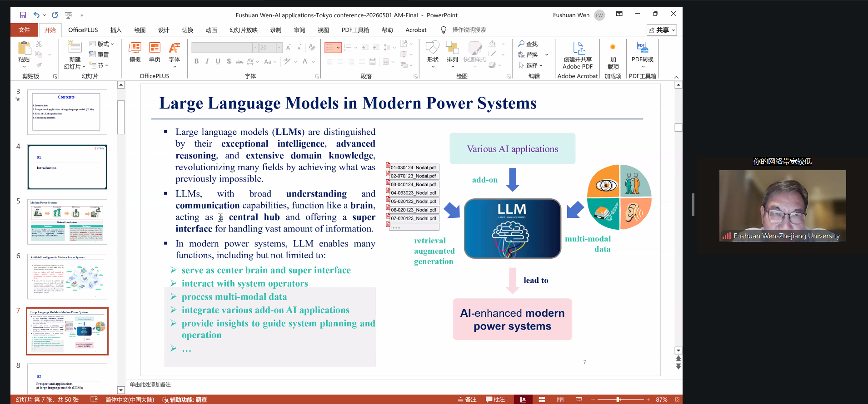Switch to Slide Sorter view icon
Viewport: 868px width, 404px height.
542,399
